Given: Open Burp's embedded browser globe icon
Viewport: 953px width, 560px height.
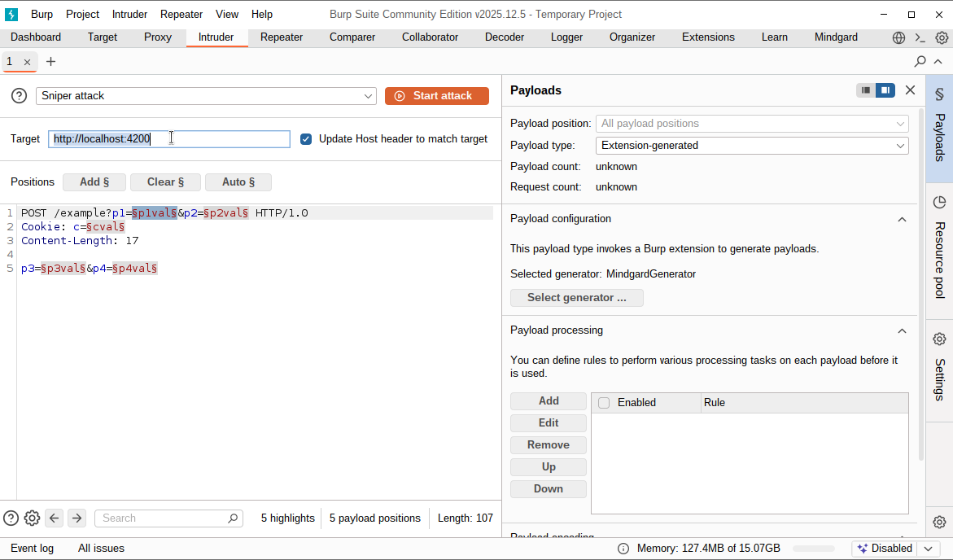Looking at the screenshot, I should click(x=898, y=37).
